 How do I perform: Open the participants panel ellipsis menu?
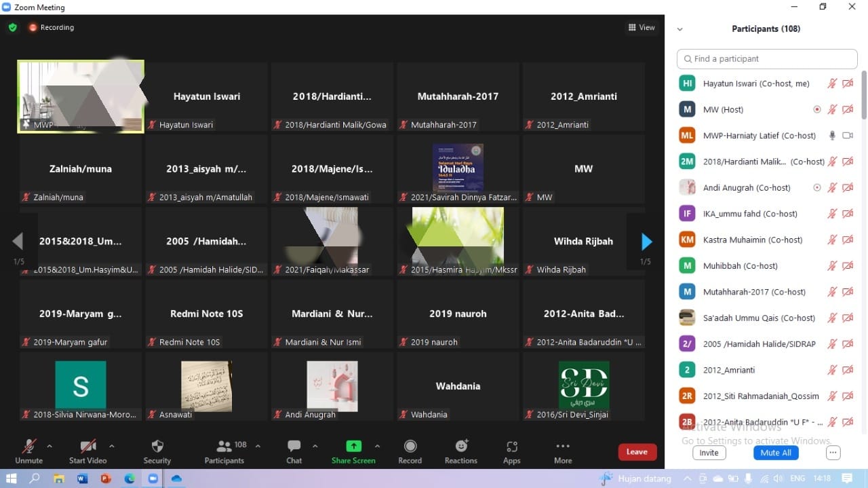tap(833, 453)
